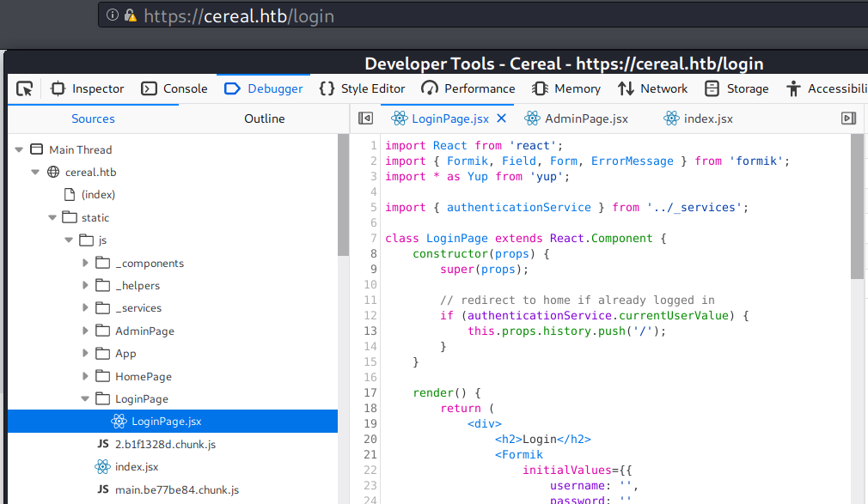Open the Performance panel

(x=468, y=88)
